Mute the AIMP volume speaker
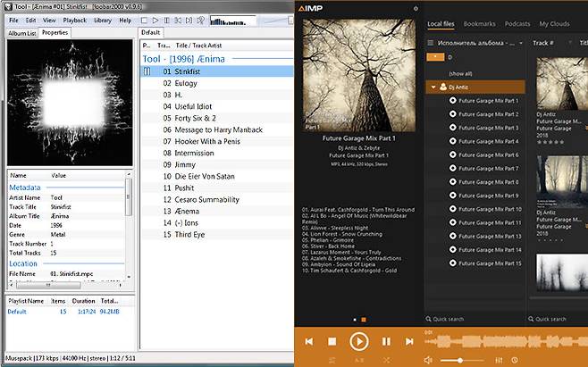Viewport: 588px width, 367px height. tap(429, 360)
